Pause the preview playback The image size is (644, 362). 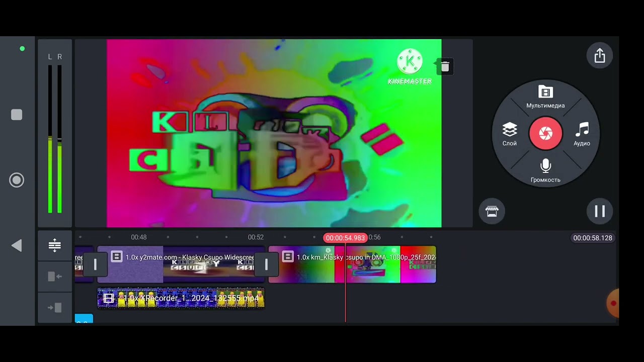600,211
